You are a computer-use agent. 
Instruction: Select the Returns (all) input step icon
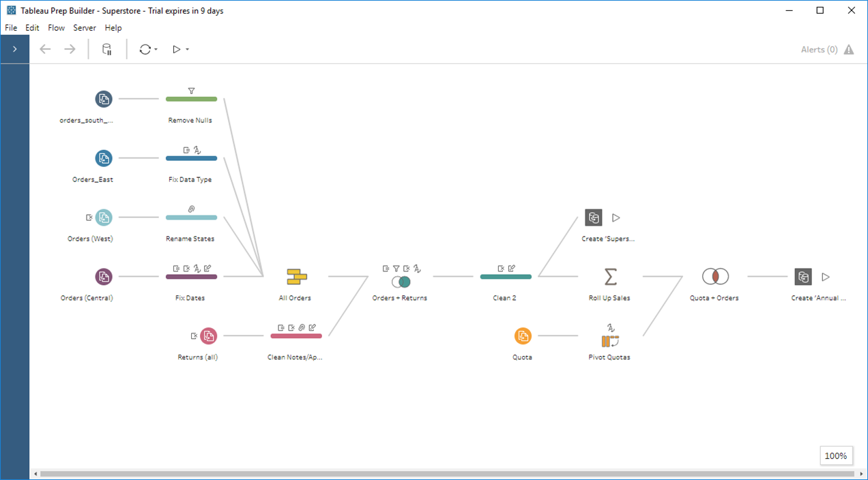[x=209, y=335]
